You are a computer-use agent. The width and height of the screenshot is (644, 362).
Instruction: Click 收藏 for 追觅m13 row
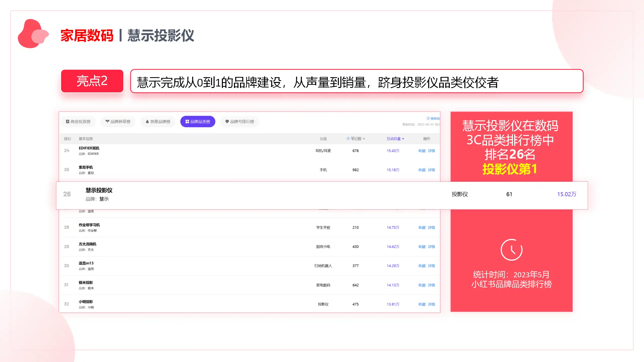(x=422, y=266)
